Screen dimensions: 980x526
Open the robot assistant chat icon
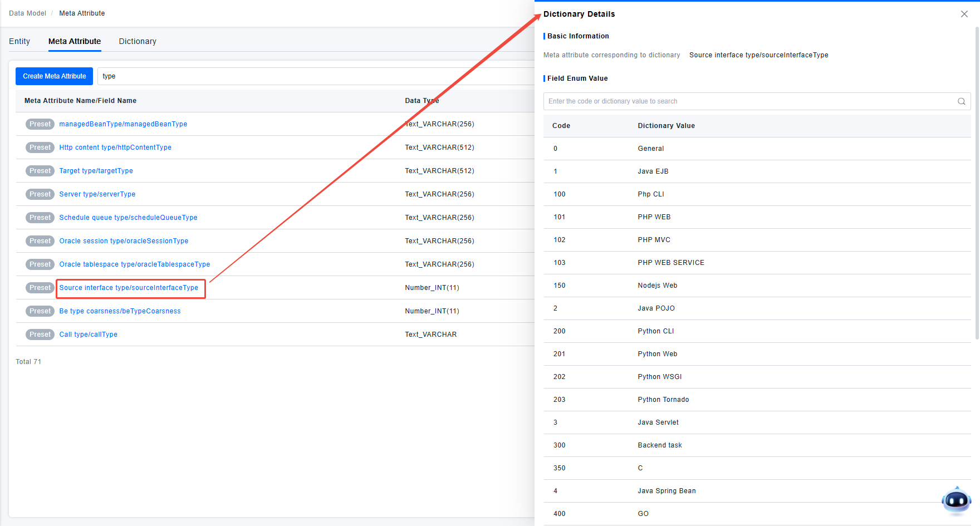pos(956,501)
